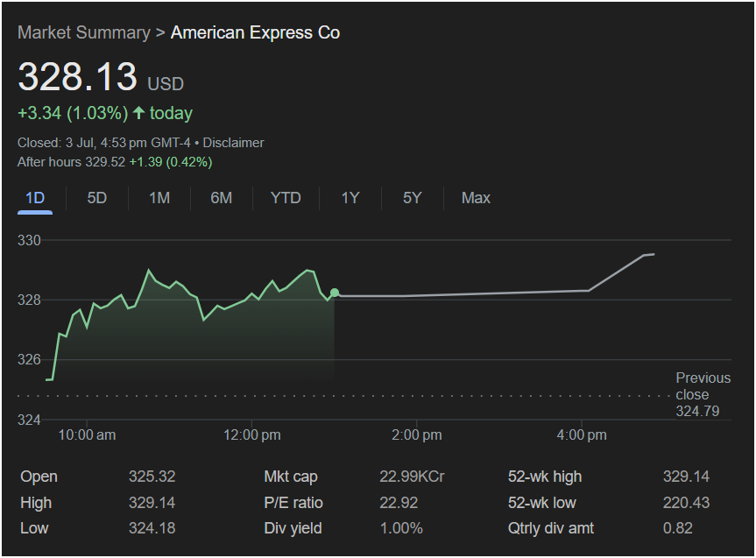The height and width of the screenshot is (558, 756).
Task: Click the green current-price dot on chart
Action: click(335, 293)
